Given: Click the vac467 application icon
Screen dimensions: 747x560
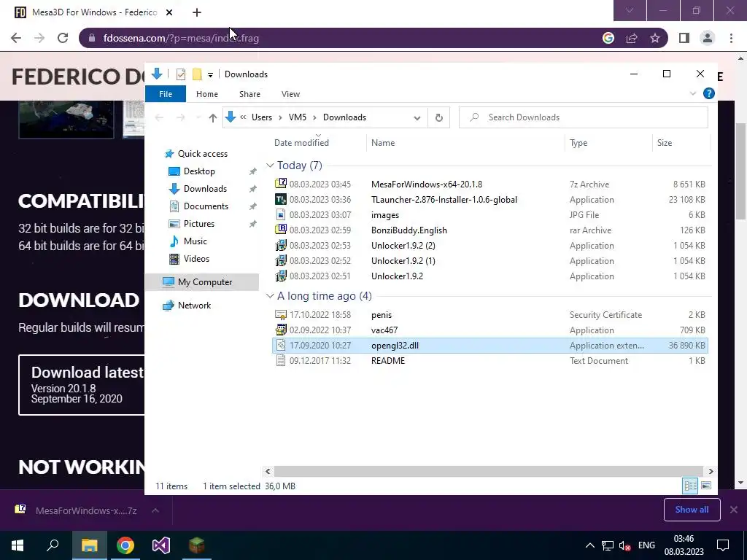Looking at the screenshot, I should 281,330.
